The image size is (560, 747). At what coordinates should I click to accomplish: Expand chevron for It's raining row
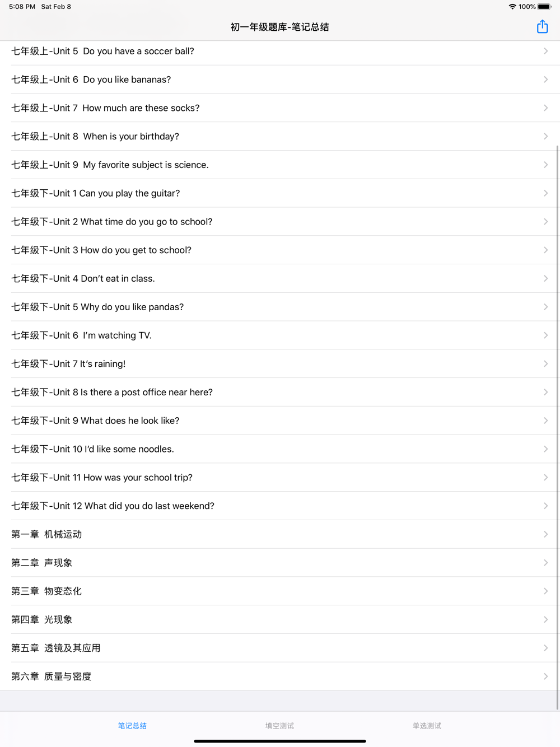point(545,364)
